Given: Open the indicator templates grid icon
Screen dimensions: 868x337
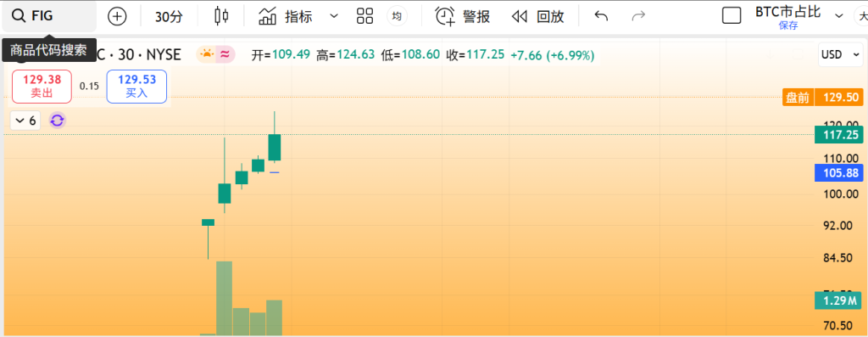Looking at the screenshot, I should pyautogui.click(x=364, y=16).
